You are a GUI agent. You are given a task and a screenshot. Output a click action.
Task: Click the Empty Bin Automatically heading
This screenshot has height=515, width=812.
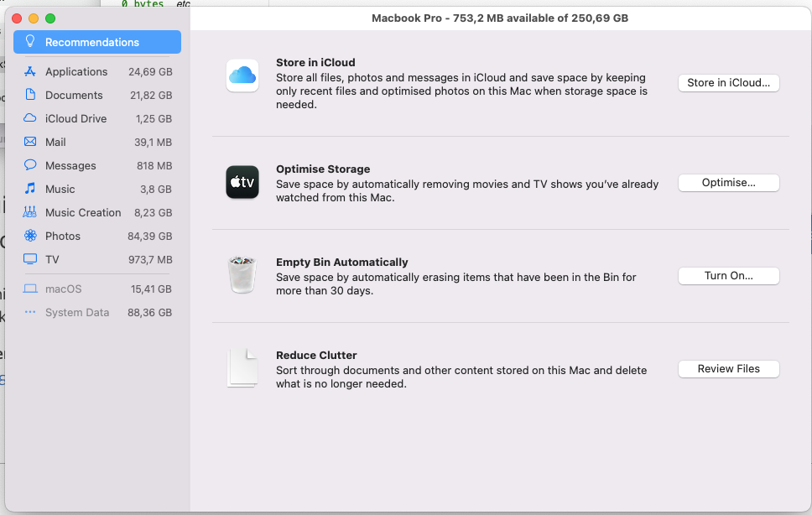pyautogui.click(x=341, y=263)
